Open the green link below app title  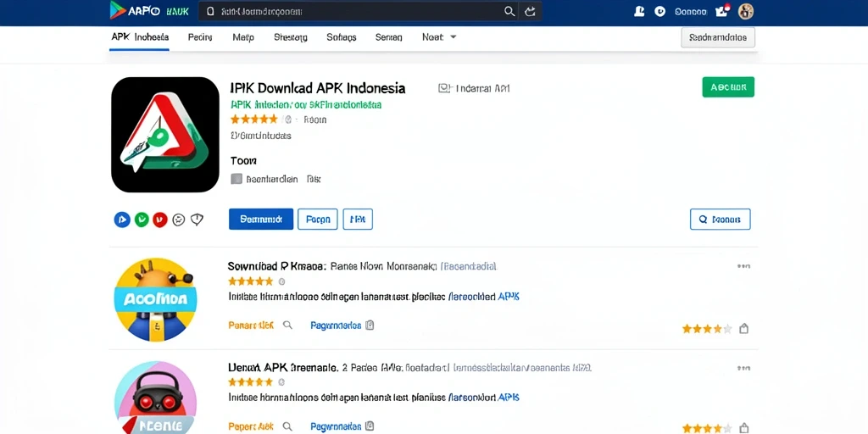[305, 104]
